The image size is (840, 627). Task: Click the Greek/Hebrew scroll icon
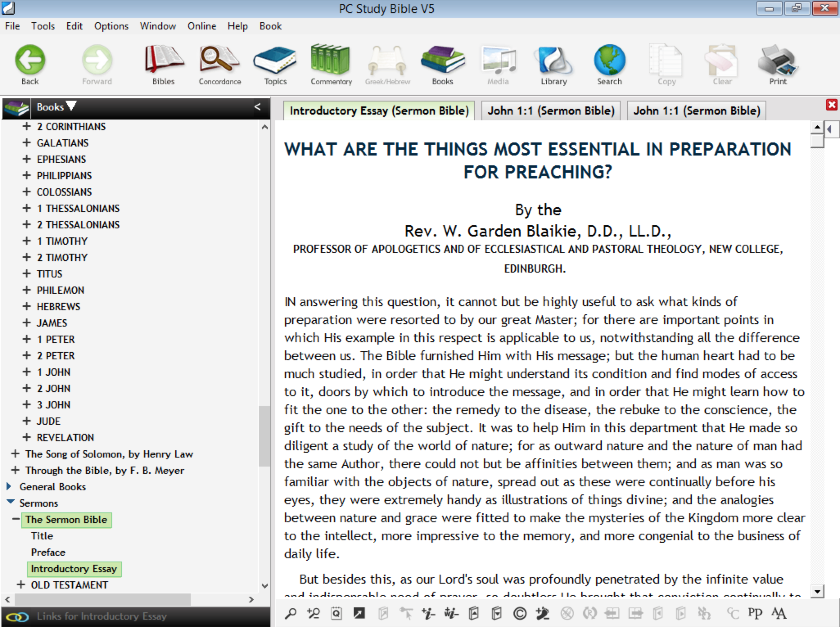point(387,65)
